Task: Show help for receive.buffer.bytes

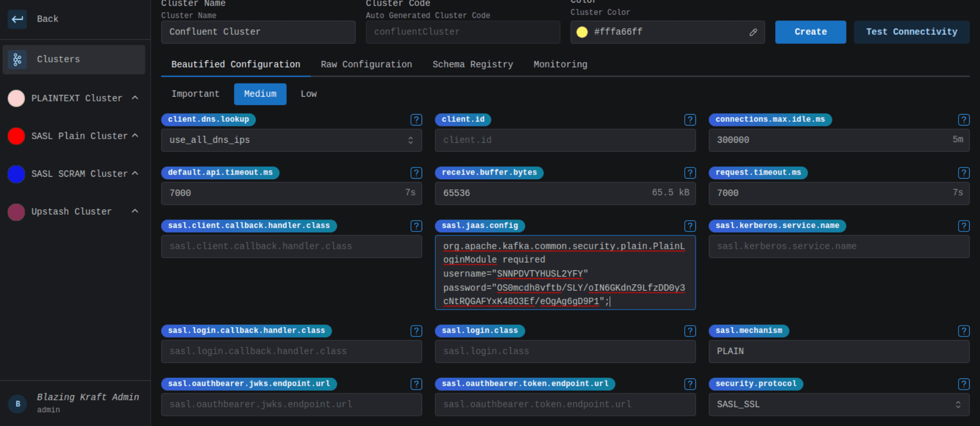Action: coord(690,173)
